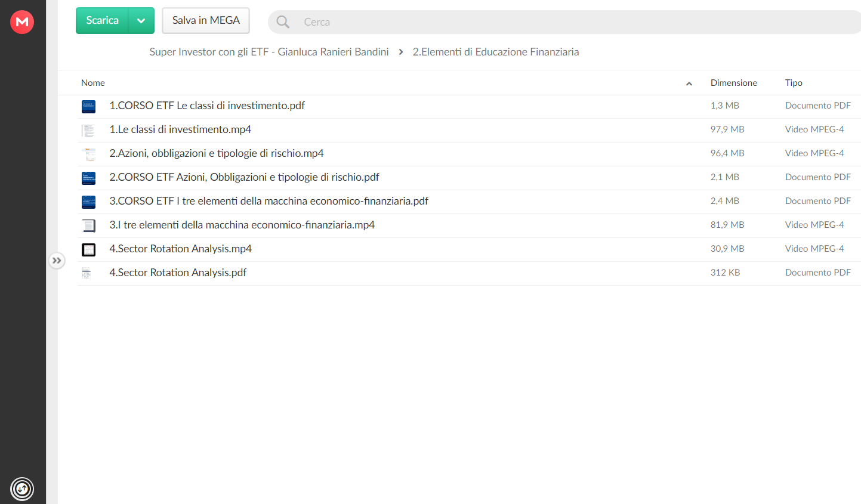Toggle sort direction arrow near Nome
This screenshot has height=504, width=861.
(x=689, y=84)
